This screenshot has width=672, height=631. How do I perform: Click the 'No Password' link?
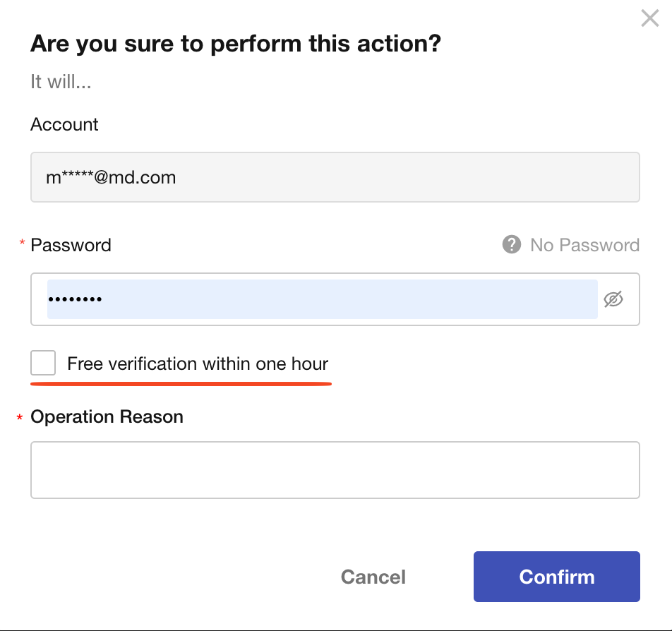coord(584,245)
